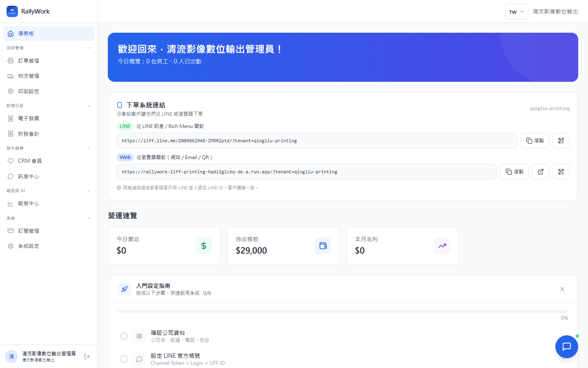Click the 今日營收 dollar icon
588x368 pixels.
(204, 246)
